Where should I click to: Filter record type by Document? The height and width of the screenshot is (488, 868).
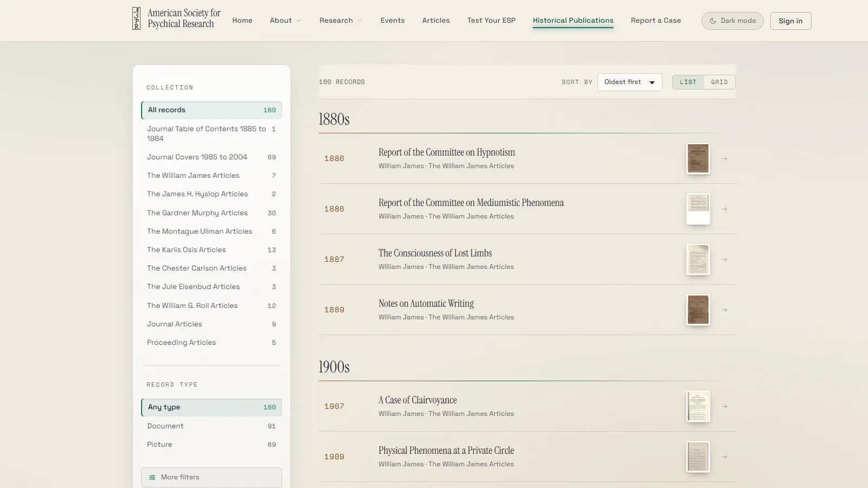pyautogui.click(x=212, y=426)
